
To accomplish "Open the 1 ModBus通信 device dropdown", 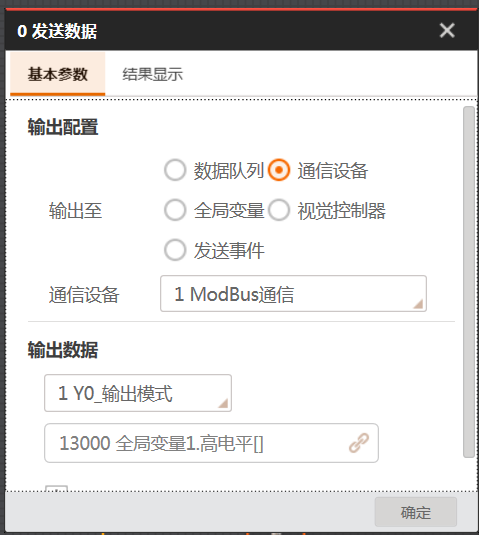I will pyautogui.click(x=293, y=293).
